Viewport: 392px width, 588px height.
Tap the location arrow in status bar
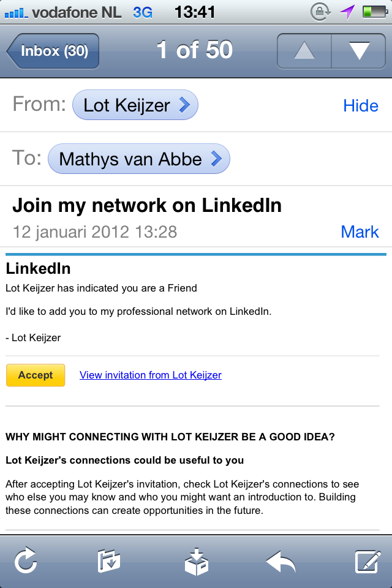pos(348,12)
